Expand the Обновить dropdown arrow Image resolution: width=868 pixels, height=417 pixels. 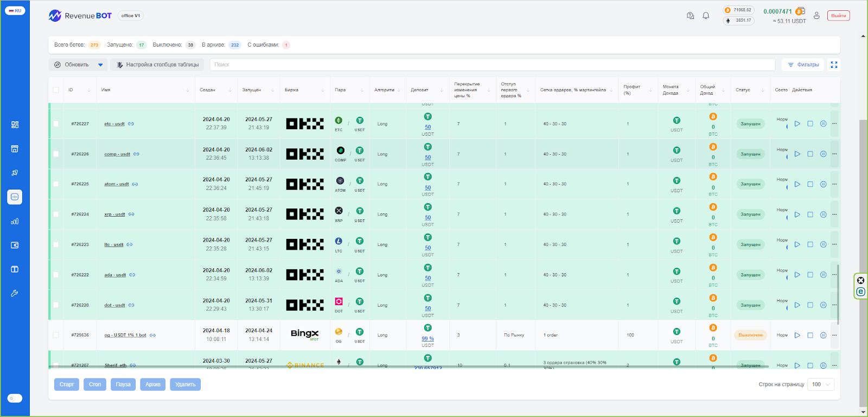coord(100,65)
